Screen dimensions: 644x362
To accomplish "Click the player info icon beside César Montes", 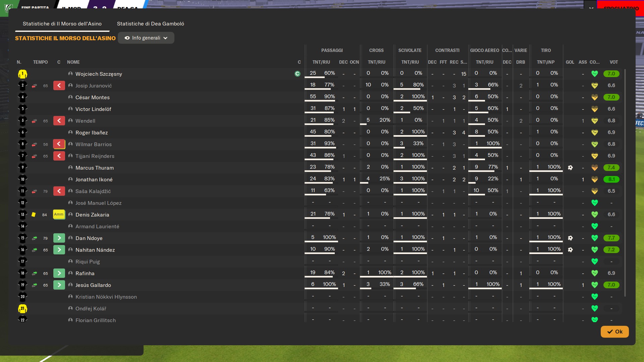I will pos(70,97).
